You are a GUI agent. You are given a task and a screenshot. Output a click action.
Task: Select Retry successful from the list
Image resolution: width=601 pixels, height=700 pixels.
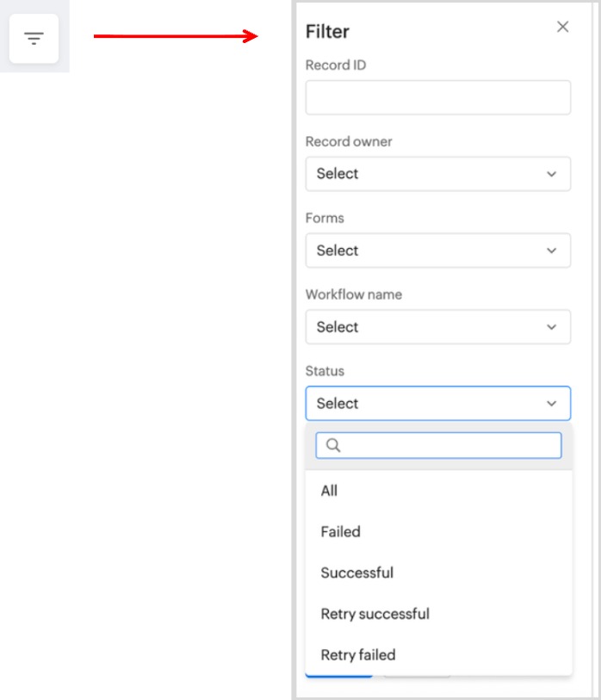click(x=375, y=614)
